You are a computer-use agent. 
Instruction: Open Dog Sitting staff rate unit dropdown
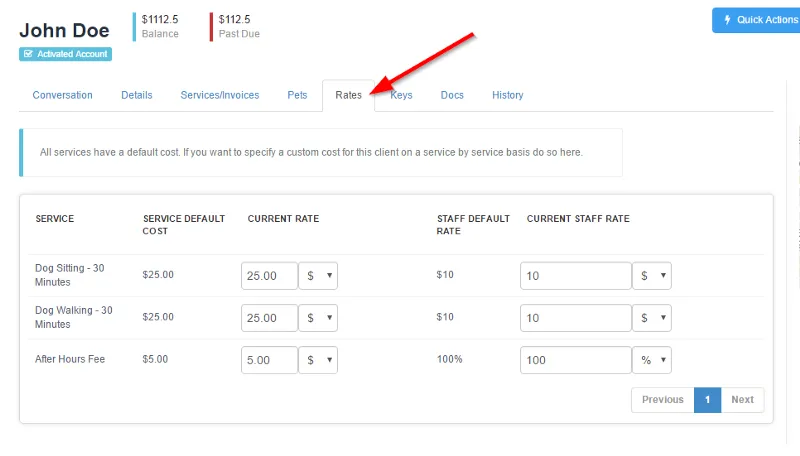coord(652,276)
